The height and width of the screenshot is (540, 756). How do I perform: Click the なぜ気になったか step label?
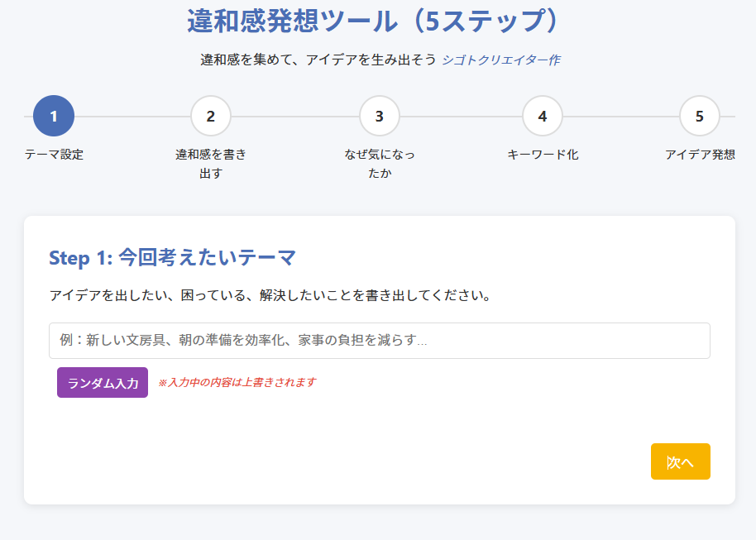pos(380,164)
